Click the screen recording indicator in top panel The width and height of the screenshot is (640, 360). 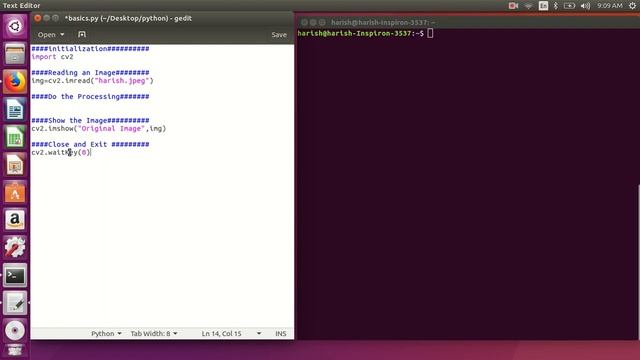pos(513,6)
